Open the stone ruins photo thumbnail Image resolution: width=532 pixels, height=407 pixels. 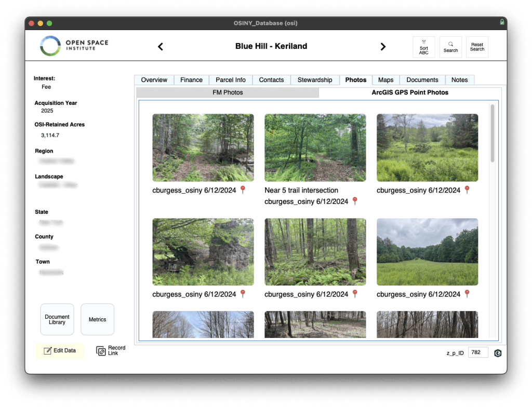(x=203, y=252)
